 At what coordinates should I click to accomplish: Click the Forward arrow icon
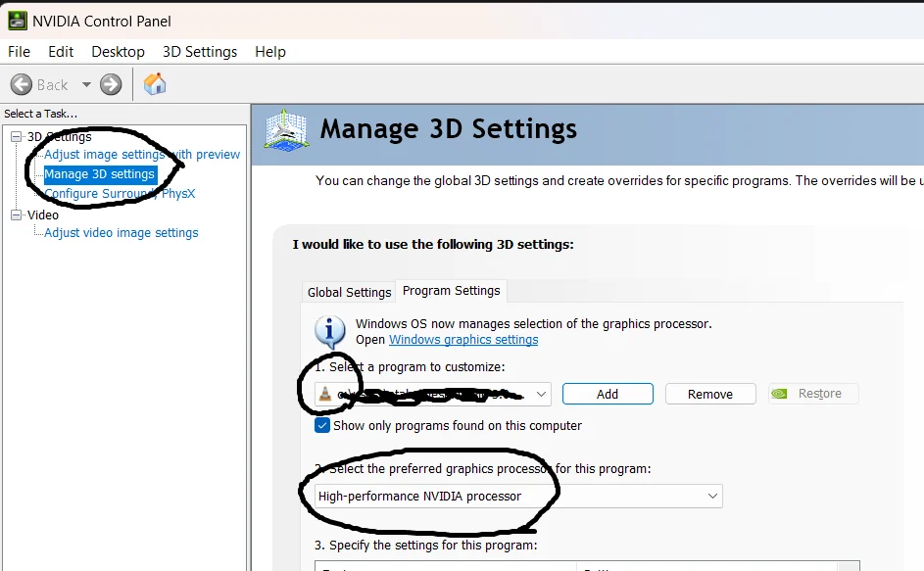(x=111, y=85)
